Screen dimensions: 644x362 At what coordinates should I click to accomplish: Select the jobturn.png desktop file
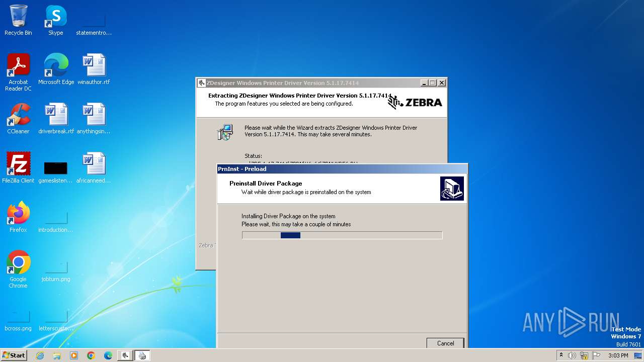(56, 271)
